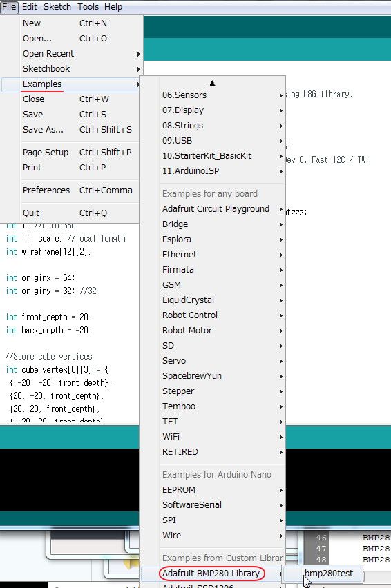391x588 pixels.
Task: Expand 10.StarterKit_BasicKit examples
Action: (213, 155)
